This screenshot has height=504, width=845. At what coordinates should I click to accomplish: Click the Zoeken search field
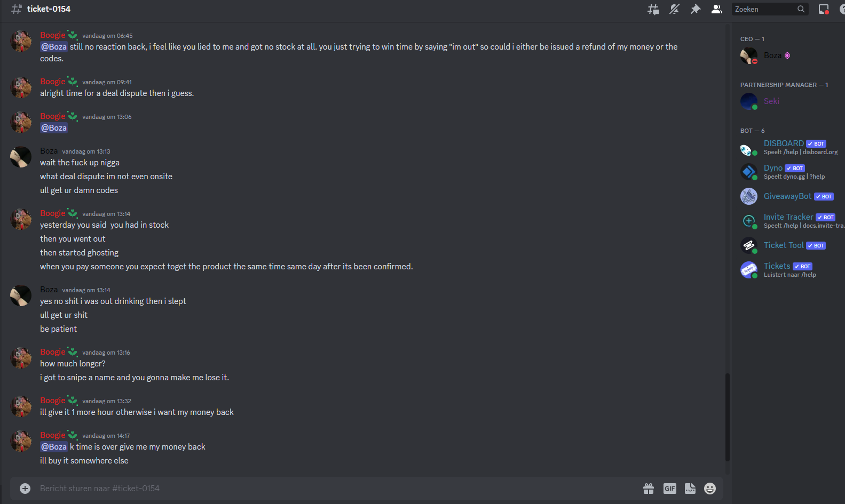(x=770, y=9)
